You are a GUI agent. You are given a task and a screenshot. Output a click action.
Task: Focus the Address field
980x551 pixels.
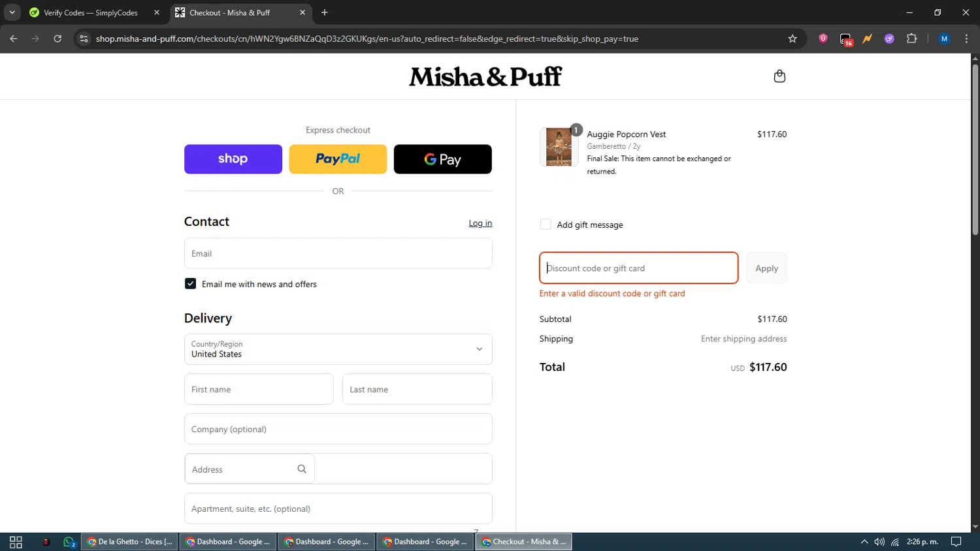(x=338, y=469)
